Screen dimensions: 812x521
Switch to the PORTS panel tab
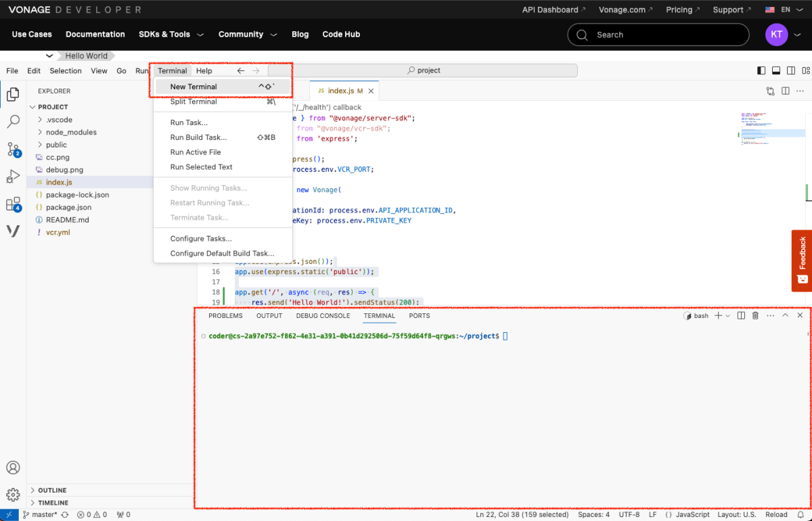pyautogui.click(x=420, y=316)
